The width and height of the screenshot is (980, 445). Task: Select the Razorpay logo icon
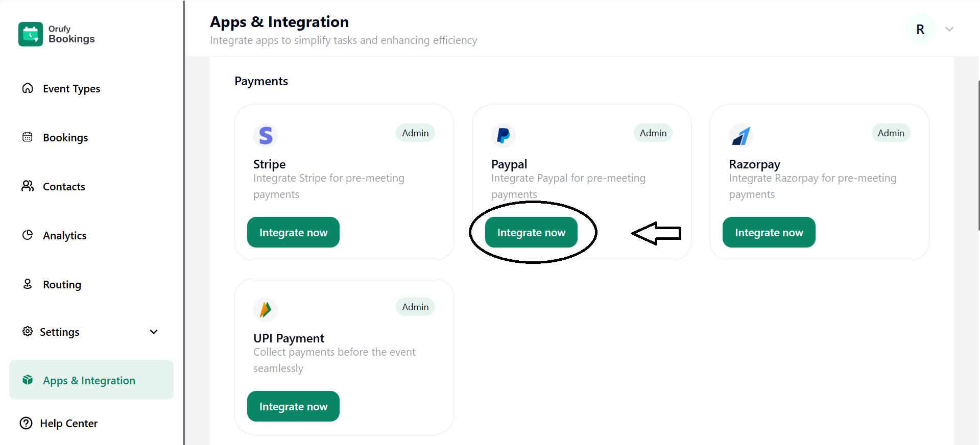click(740, 135)
